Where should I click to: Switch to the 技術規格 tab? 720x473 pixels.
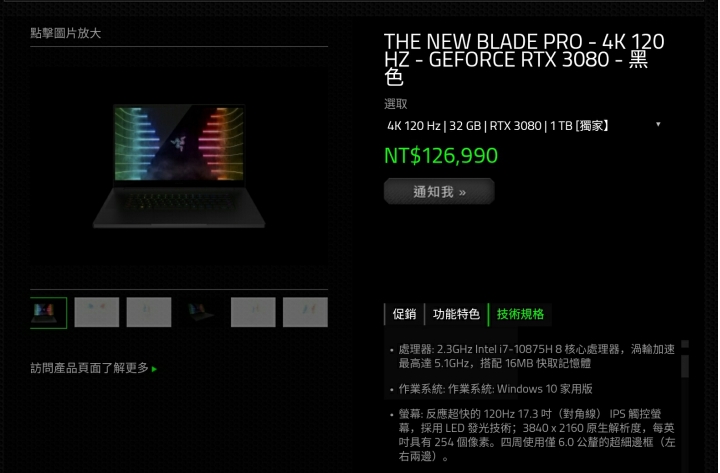point(520,314)
